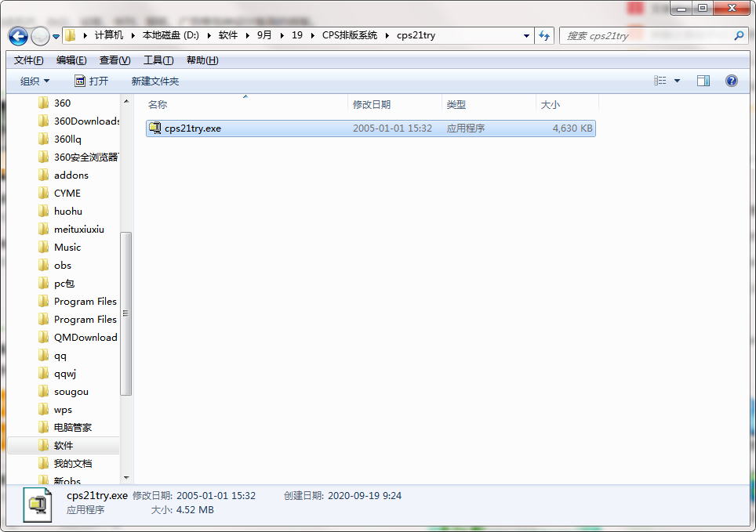The image size is (756, 532).
Task: Click the 打开 toolbar button
Action: tap(91, 81)
